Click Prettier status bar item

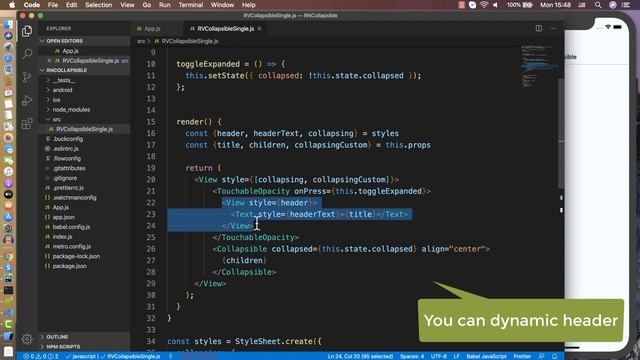[x=522, y=356]
